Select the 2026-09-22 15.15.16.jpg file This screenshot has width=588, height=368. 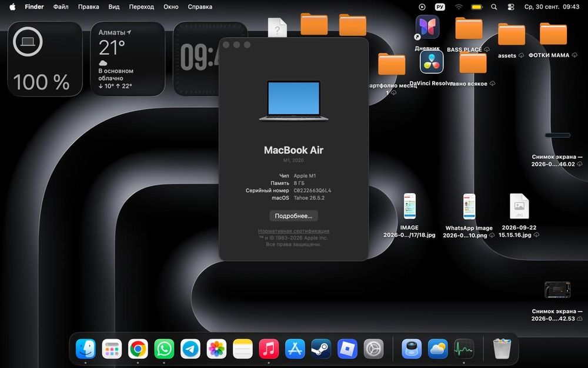(x=519, y=206)
